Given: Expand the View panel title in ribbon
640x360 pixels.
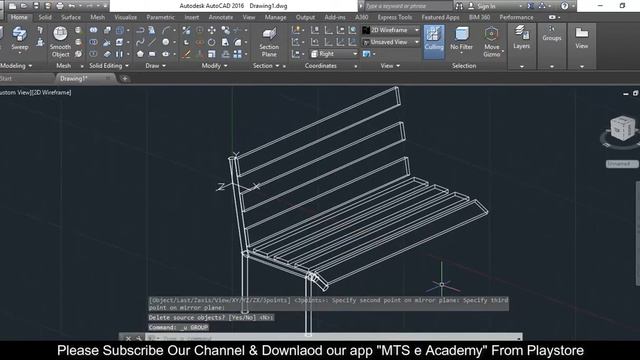Looking at the screenshot, I should coord(390,65).
